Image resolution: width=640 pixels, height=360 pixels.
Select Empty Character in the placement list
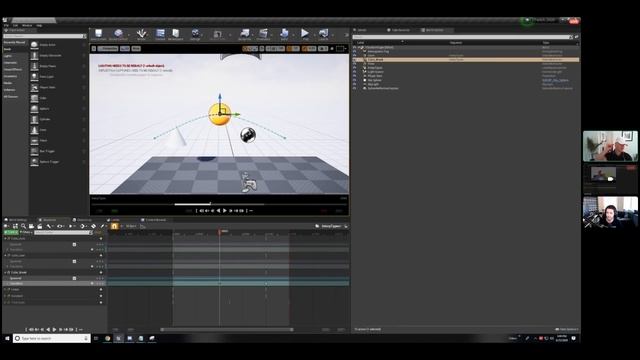[58, 56]
